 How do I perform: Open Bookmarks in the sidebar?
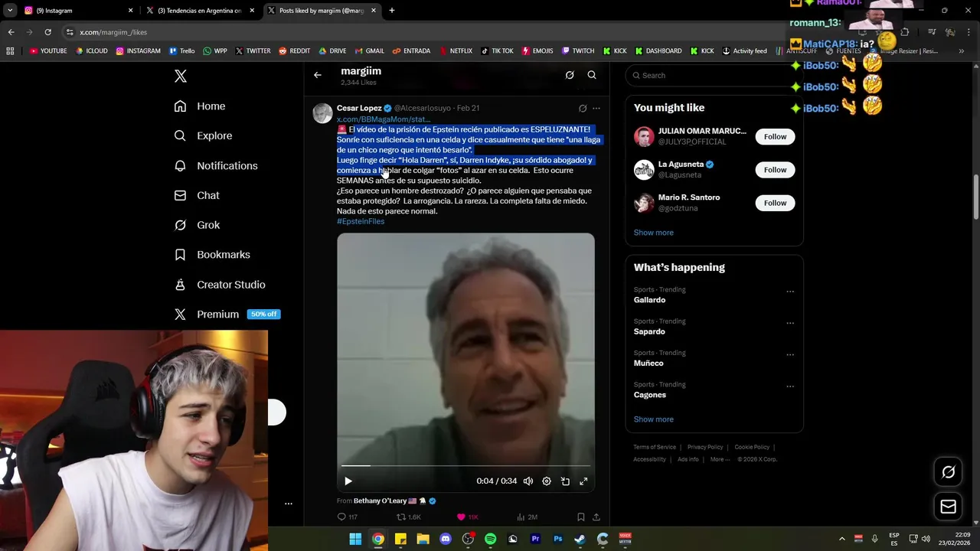(212, 255)
